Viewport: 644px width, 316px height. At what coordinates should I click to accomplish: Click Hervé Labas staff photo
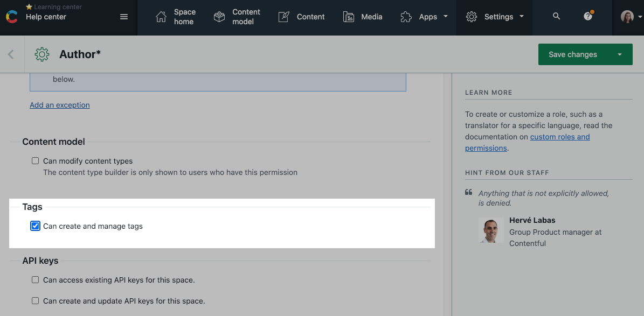pos(491,230)
